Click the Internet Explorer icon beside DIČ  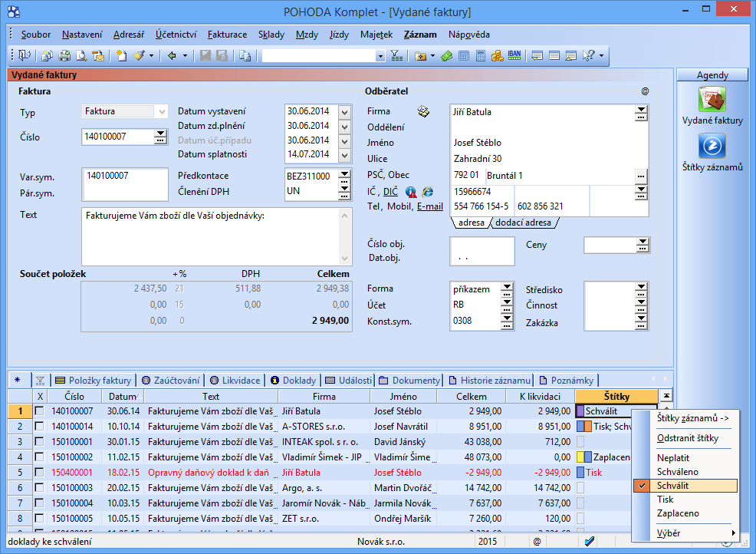point(427,192)
